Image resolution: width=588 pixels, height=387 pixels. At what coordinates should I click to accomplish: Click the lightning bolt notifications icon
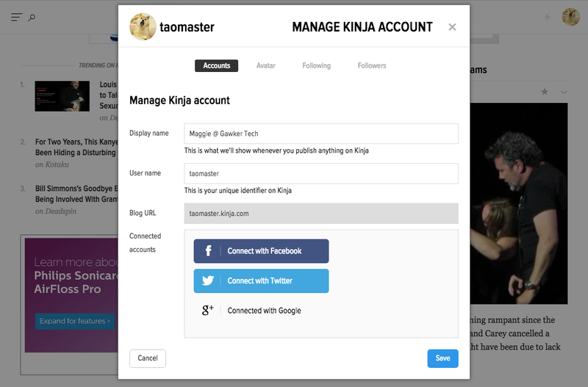[548, 17]
